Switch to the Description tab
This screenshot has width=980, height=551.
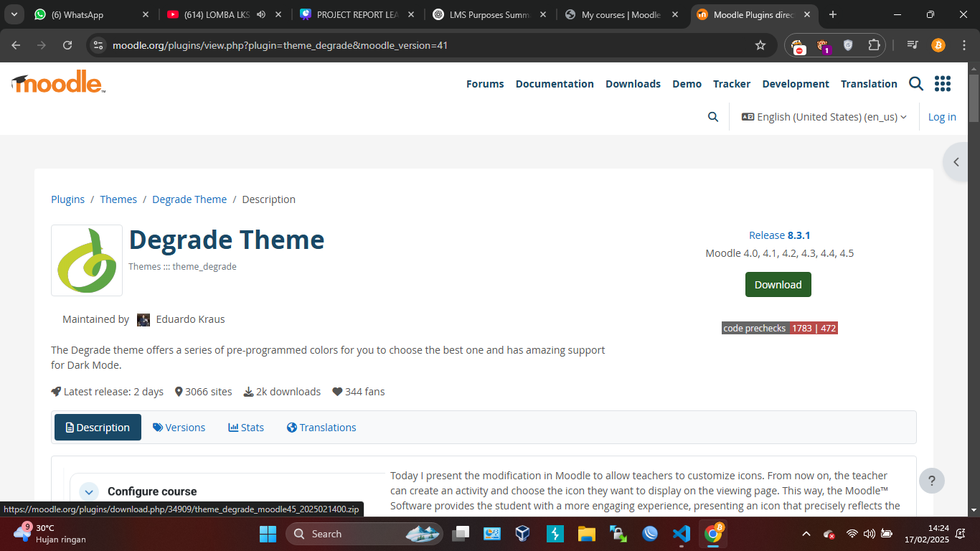[98, 428]
